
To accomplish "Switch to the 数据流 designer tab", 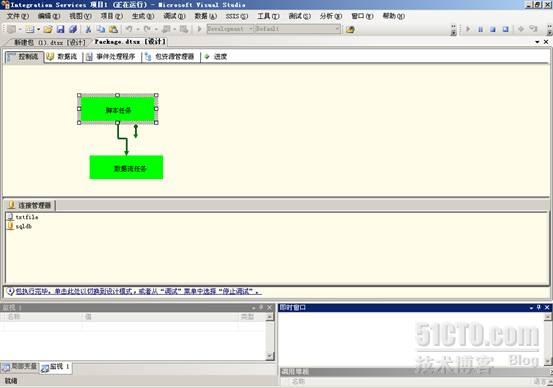I will 63,57.
